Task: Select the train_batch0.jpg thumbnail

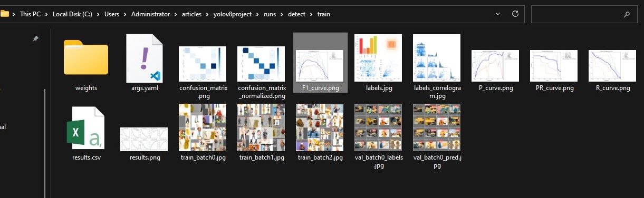Action: [x=203, y=127]
